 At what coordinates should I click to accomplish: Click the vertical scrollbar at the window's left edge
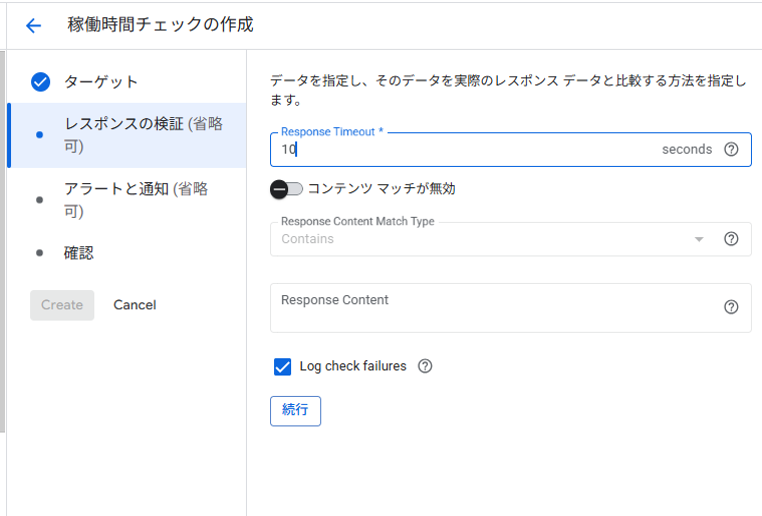coord(2,241)
